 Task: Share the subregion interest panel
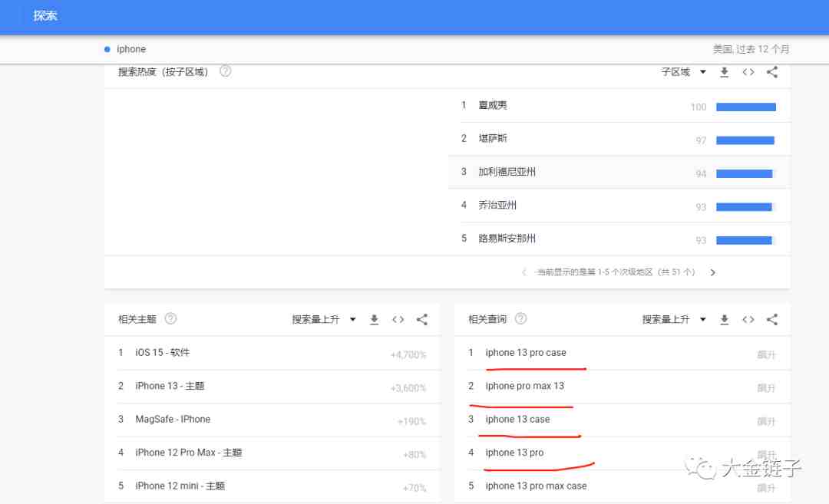[x=772, y=72]
